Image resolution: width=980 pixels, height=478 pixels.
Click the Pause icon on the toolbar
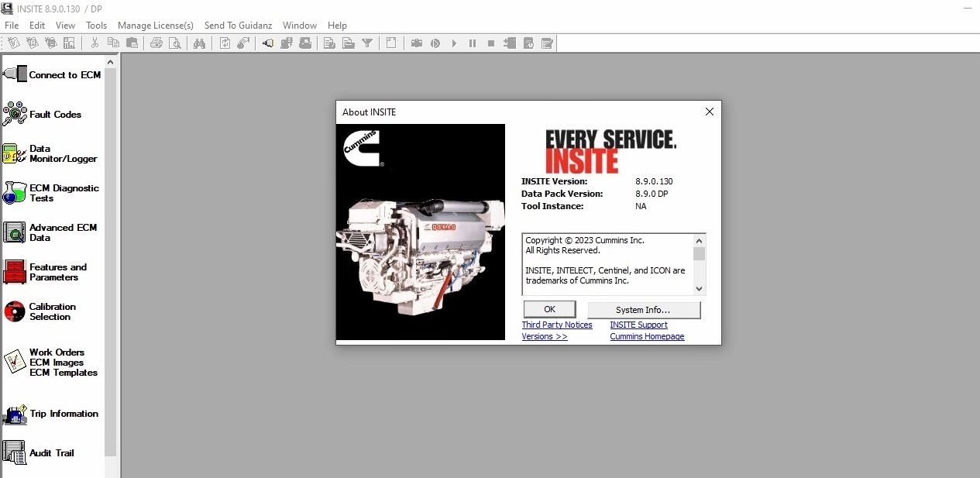[473, 43]
